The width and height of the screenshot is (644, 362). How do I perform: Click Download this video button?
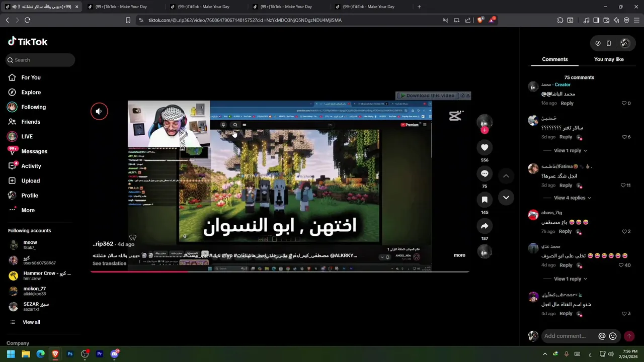coord(427,96)
